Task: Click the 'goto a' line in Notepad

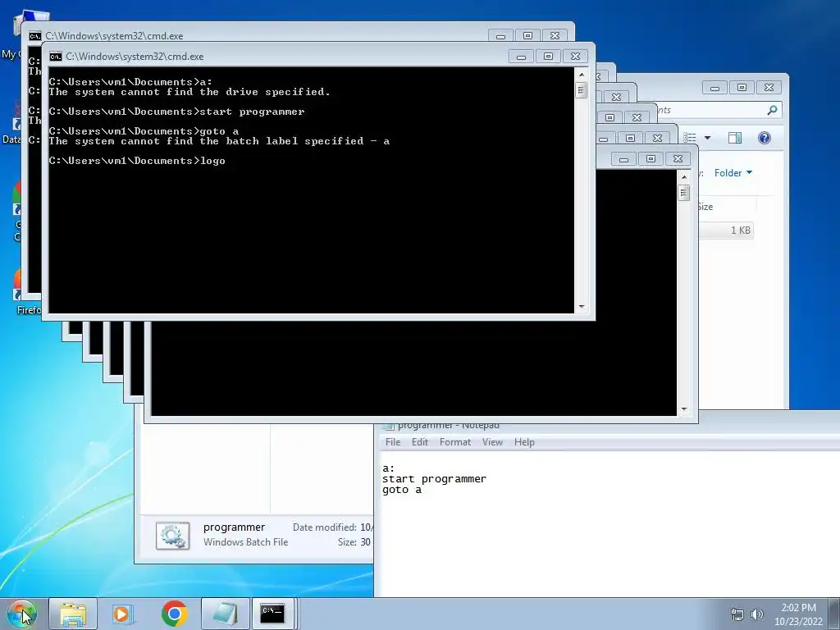Action: 402,490
